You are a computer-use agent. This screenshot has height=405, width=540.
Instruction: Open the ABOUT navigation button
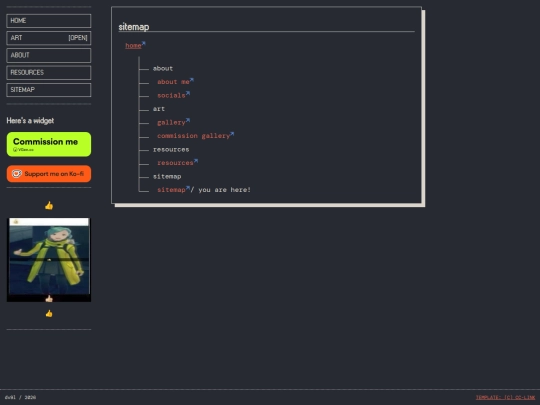(49, 55)
